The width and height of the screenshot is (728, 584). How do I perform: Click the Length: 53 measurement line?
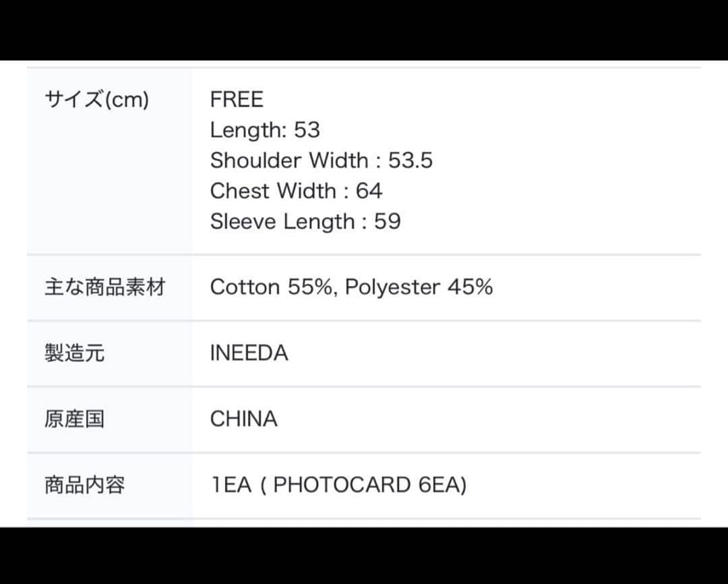[265, 130]
